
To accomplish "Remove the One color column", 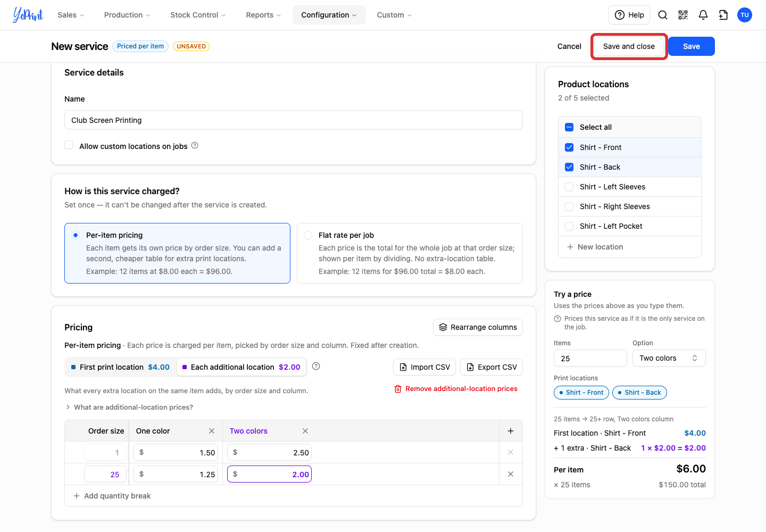I will pyautogui.click(x=212, y=431).
